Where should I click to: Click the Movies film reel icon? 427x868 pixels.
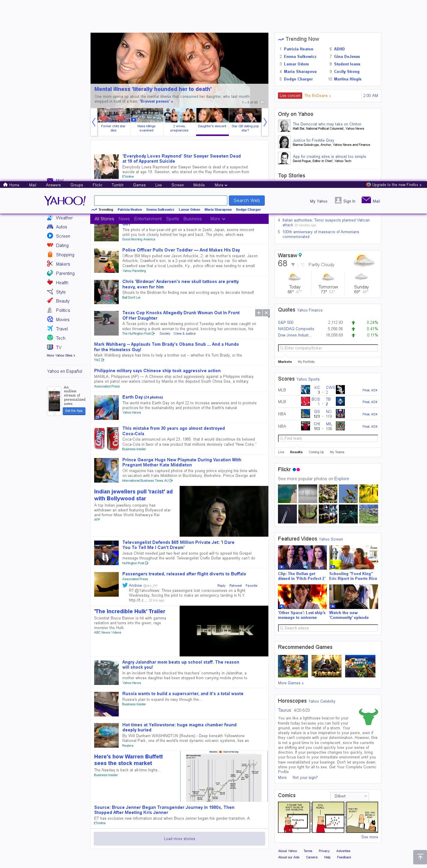[50, 319]
